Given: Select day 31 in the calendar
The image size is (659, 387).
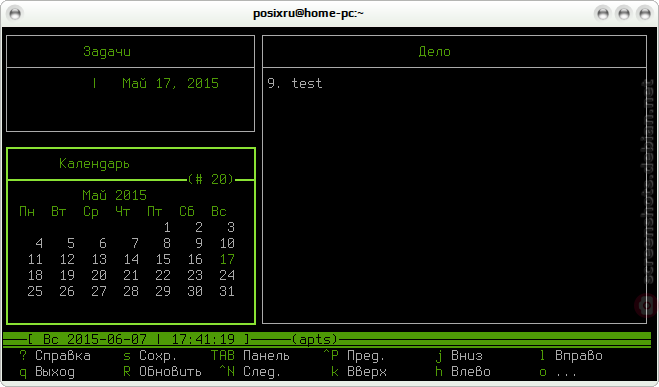Looking at the screenshot, I should click(227, 291).
